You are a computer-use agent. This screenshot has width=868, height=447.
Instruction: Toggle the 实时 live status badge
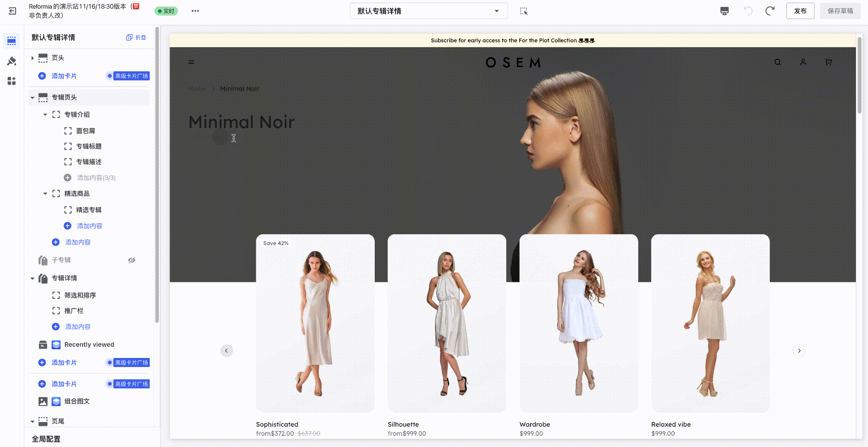(x=166, y=11)
